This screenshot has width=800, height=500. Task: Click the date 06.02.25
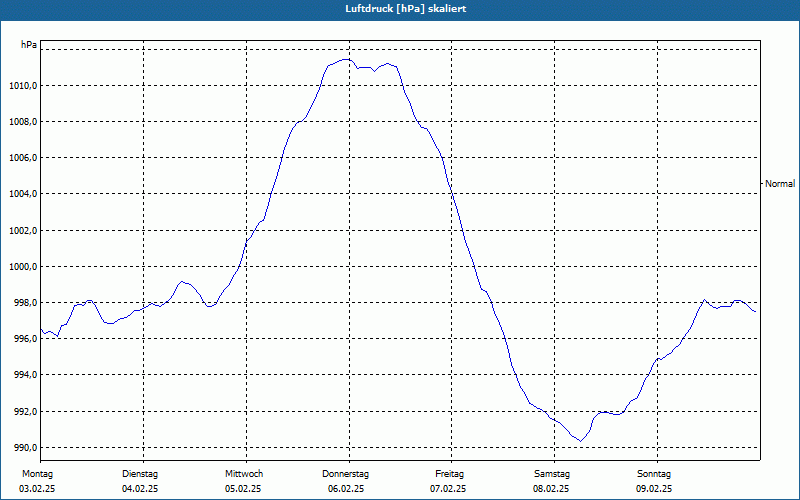pos(346,489)
